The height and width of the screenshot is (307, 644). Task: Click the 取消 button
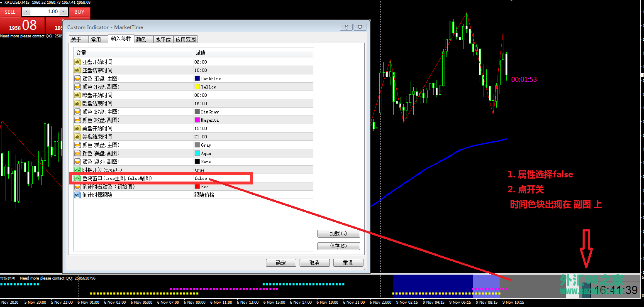pos(315,263)
